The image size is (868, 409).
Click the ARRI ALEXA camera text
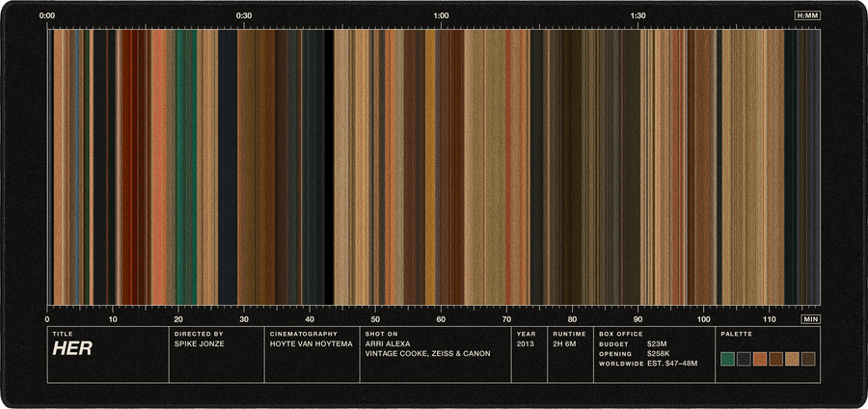(388, 343)
